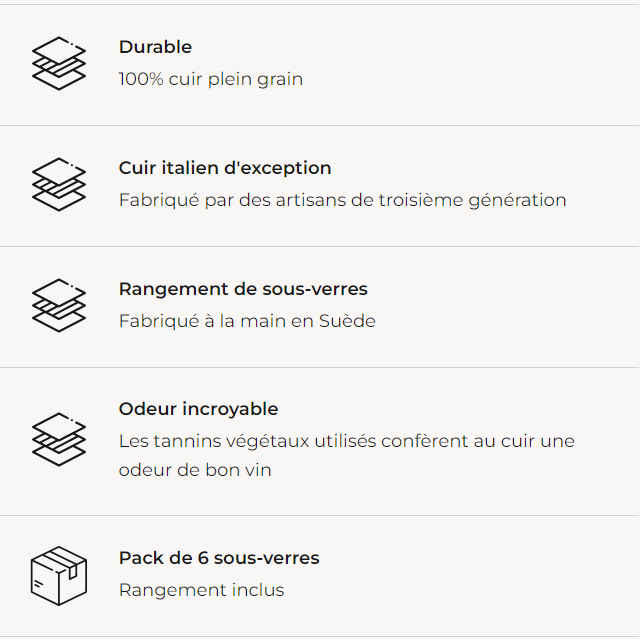
Task: Select the stacked-layers icon beside Rangement de sous-verres
Action: [x=59, y=306]
